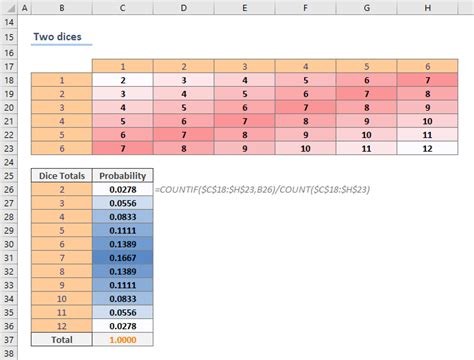
Task: Select row 31 header
Action: point(9,258)
